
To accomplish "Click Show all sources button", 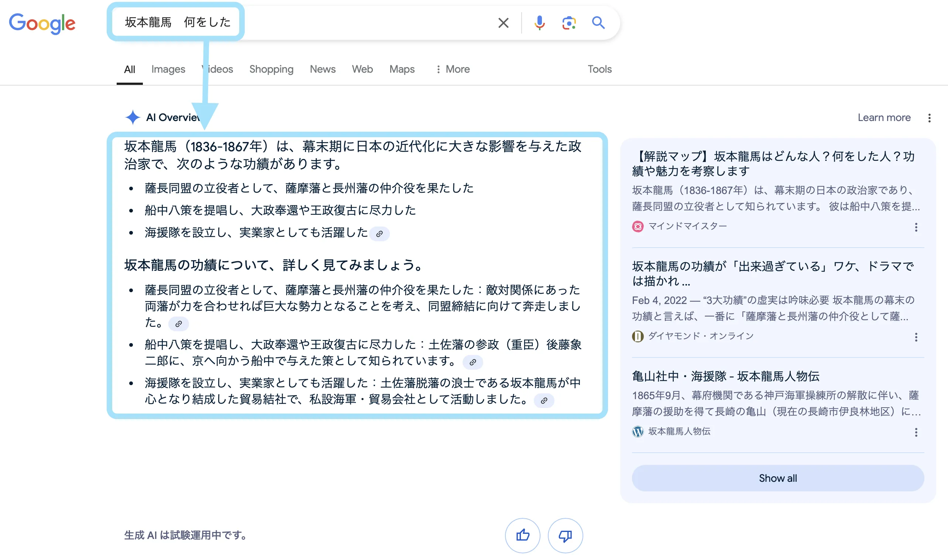I will pyautogui.click(x=778, y=478).
